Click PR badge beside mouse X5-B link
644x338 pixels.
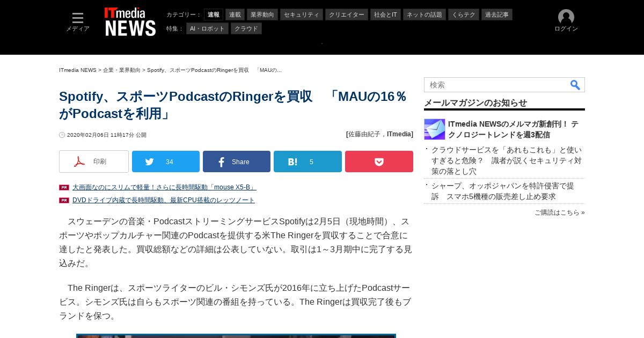coord(64,187)
